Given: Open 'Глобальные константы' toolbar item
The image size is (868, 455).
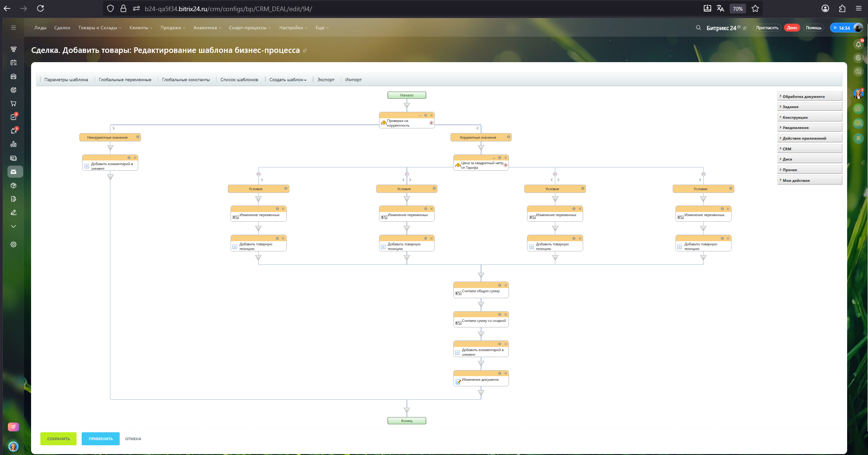Looking at the screenshot, I should coord(186,80).
